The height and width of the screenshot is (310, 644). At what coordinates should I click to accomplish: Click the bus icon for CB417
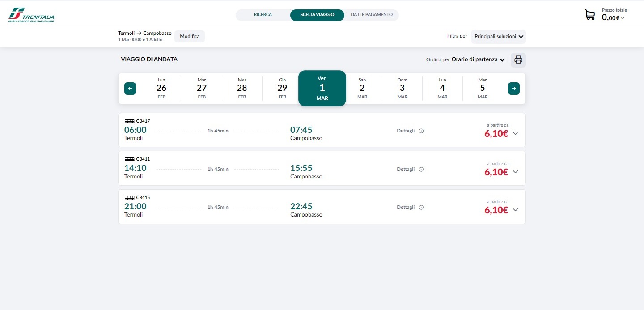tap(130, 121)
